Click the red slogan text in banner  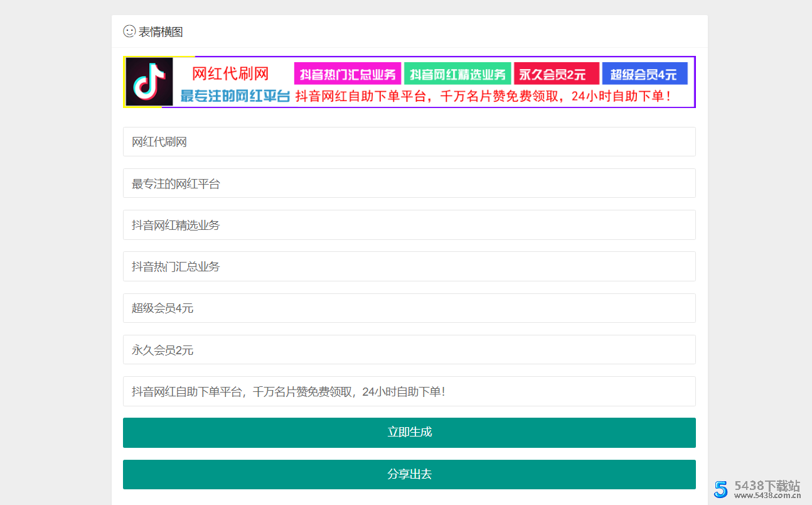click(483, 97)
